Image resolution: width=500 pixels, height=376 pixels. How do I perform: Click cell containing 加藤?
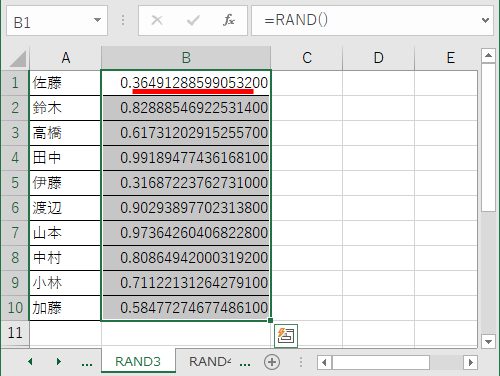pyautogui.click(x=65, y=308)
